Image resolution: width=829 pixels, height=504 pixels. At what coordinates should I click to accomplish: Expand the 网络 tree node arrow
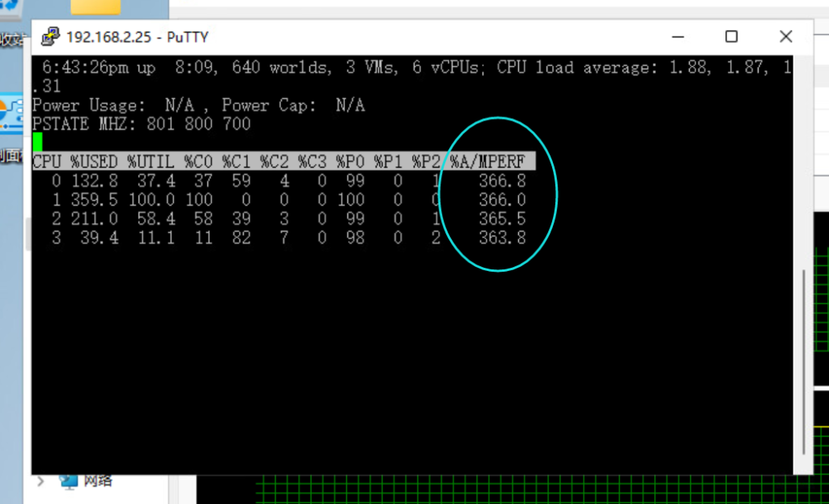(40, 481)
